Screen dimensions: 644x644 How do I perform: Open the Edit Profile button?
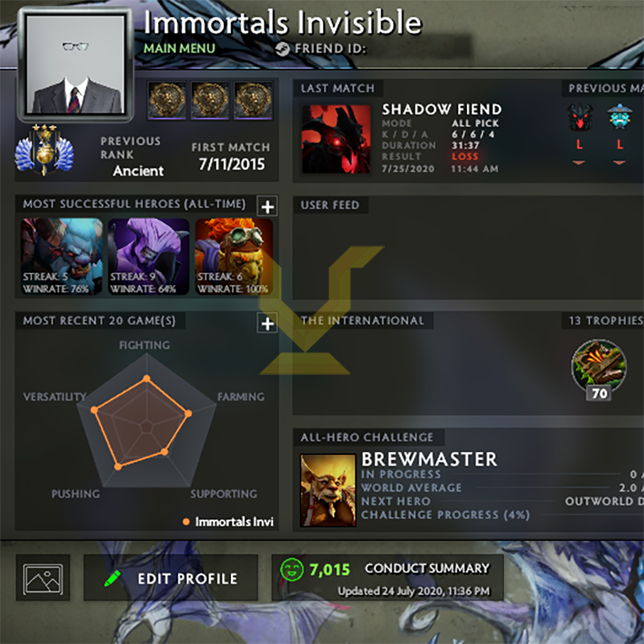pyautogui.click(x=171, y=578)
